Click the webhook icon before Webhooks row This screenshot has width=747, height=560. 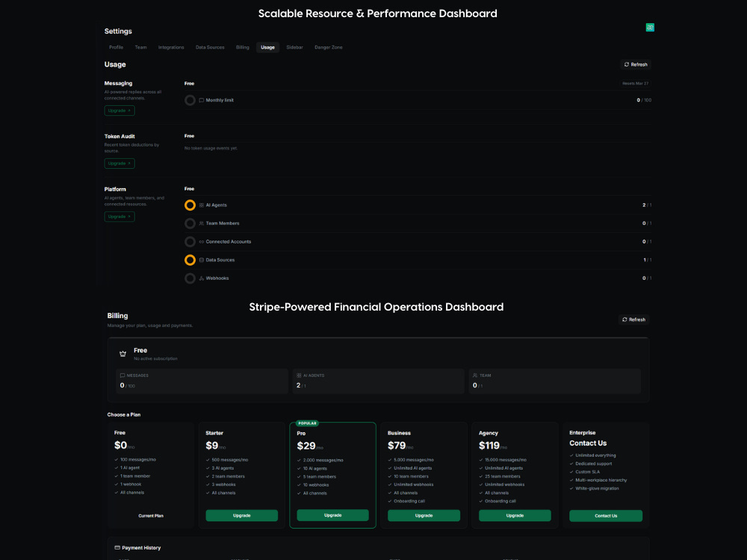point(202,278)
